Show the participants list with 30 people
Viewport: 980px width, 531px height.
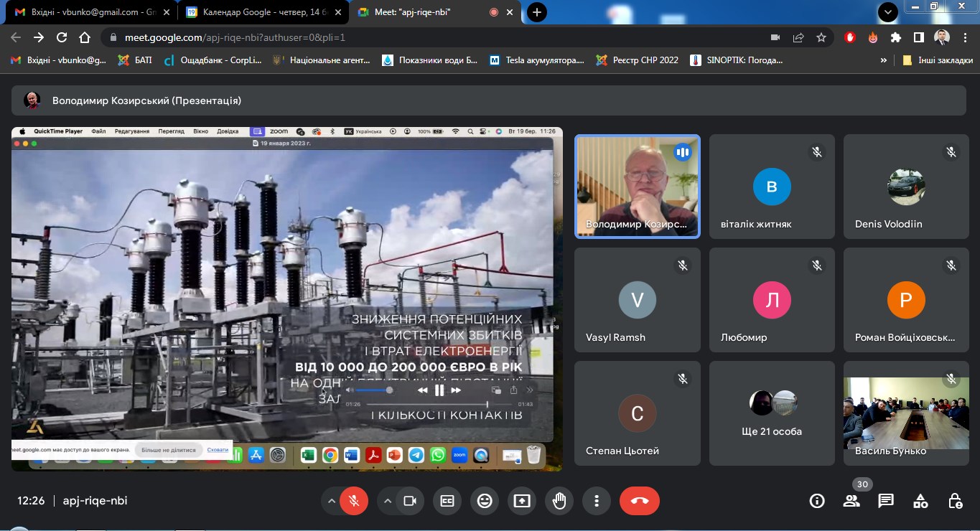pyautogui.click(x=851, y=501)
